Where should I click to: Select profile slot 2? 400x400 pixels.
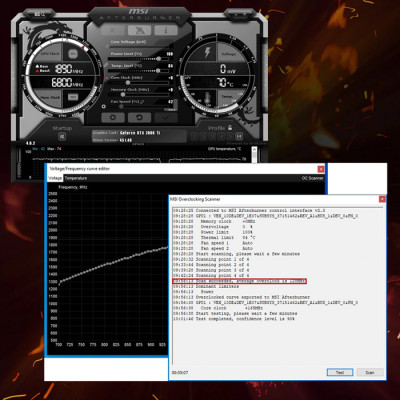click(x=203, y=136)
